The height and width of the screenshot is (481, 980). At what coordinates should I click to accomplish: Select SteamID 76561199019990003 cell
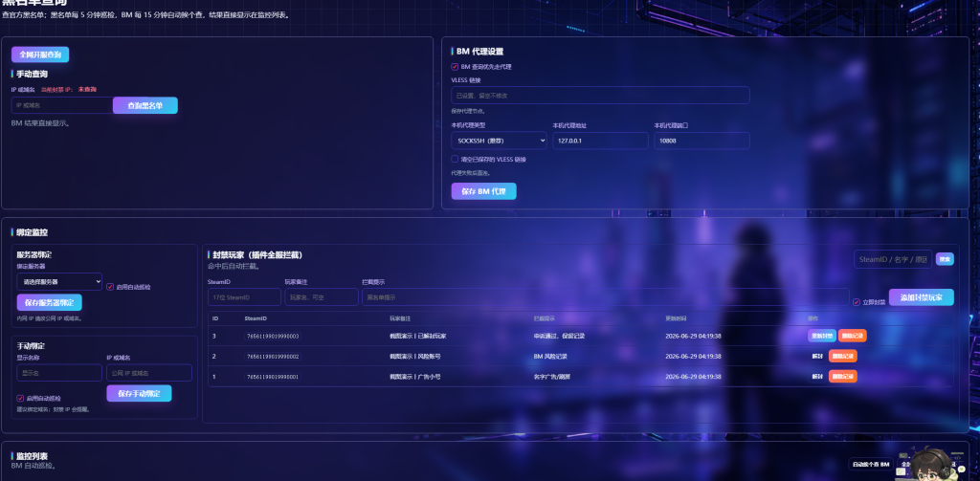point(273,336)
